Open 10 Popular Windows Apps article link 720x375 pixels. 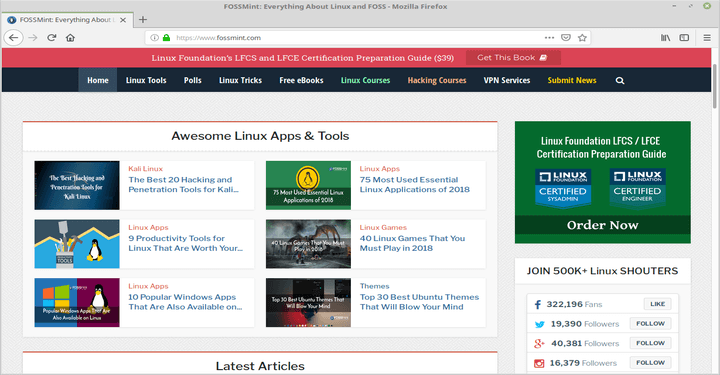pyautogui.click(x=185, y=302)
